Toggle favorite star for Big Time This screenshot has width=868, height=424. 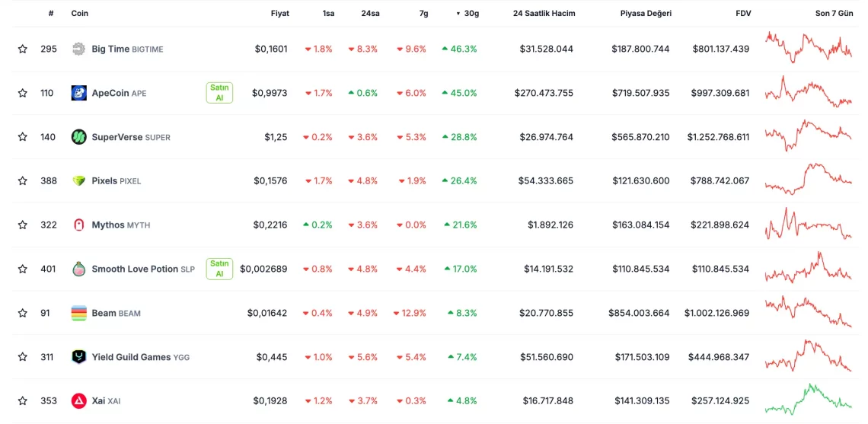point(23,49)
